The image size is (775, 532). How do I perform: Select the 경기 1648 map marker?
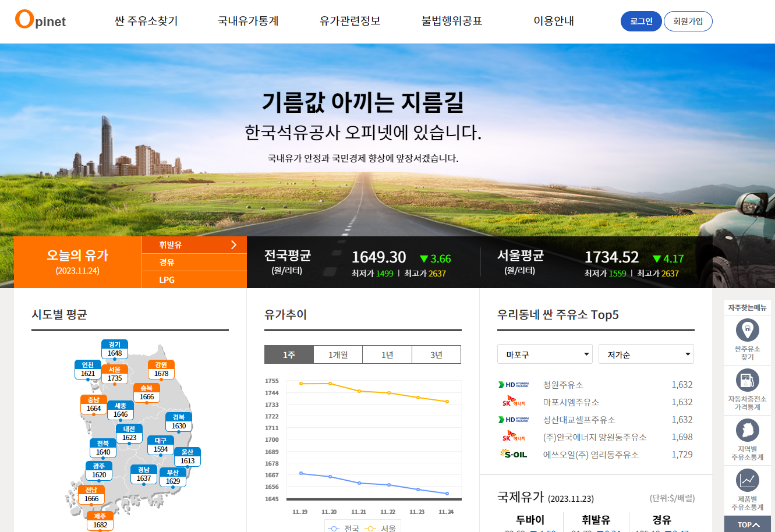click(115, 349)
